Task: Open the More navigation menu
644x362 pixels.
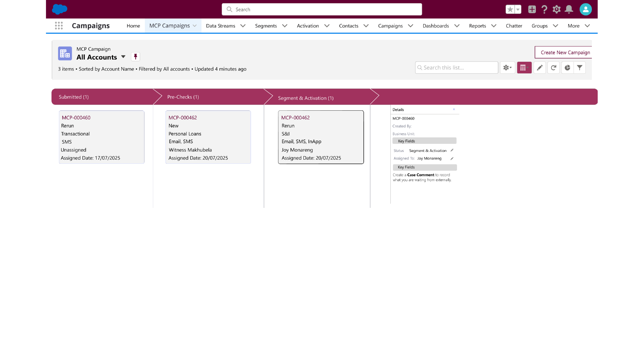Action: 579,26
